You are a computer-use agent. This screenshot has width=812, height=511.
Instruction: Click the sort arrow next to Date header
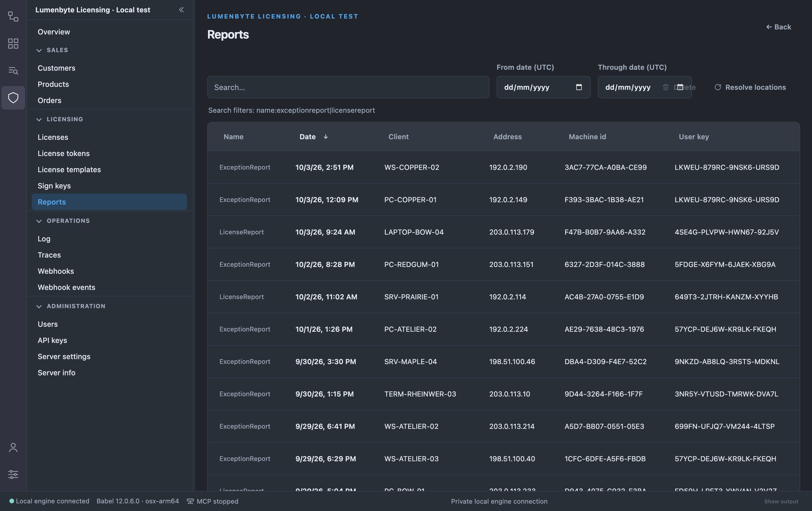326,137
